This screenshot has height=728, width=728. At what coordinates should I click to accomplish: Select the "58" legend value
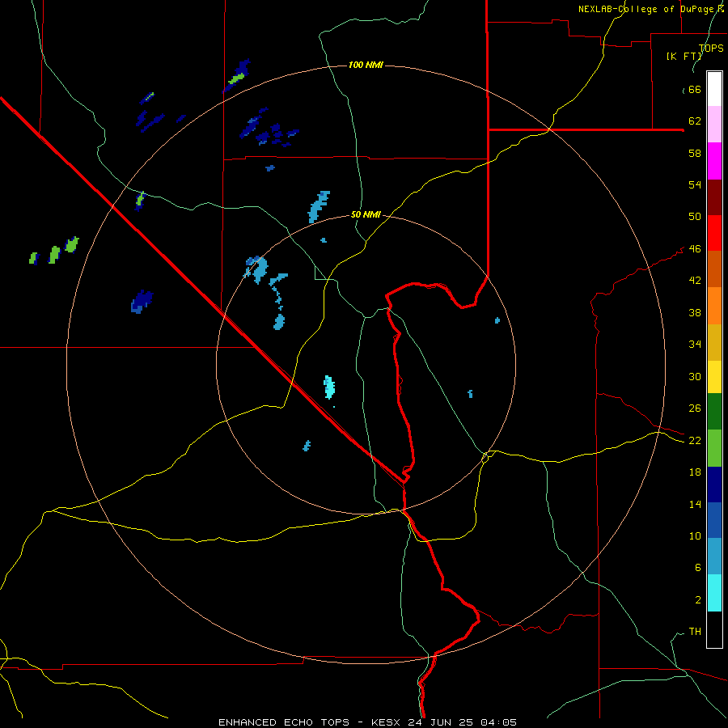click(x=695, y=153)
